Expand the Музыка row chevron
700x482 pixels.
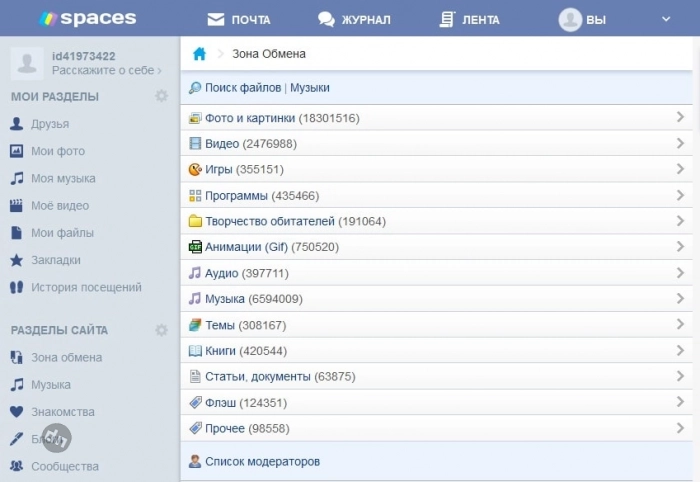pos(680,299)
